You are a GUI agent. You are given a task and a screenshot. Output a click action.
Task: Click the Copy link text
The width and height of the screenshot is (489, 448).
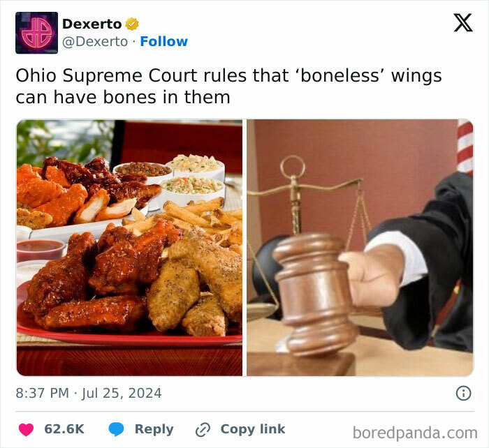(x=253, y=429)
